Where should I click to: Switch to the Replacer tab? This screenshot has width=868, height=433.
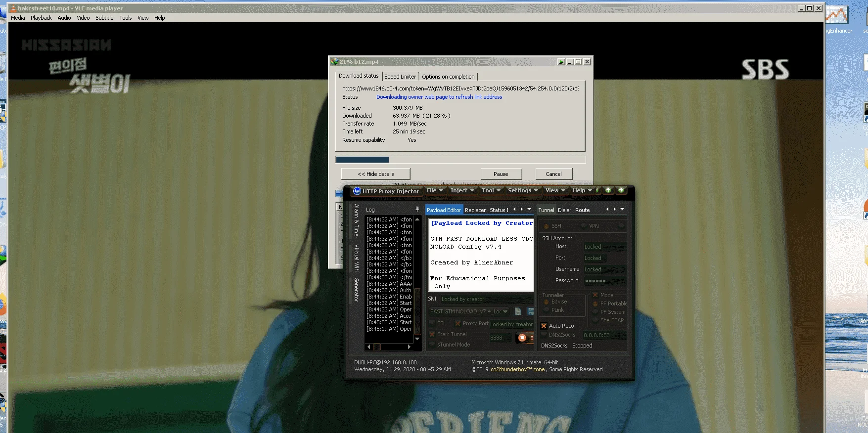[475, 210]
